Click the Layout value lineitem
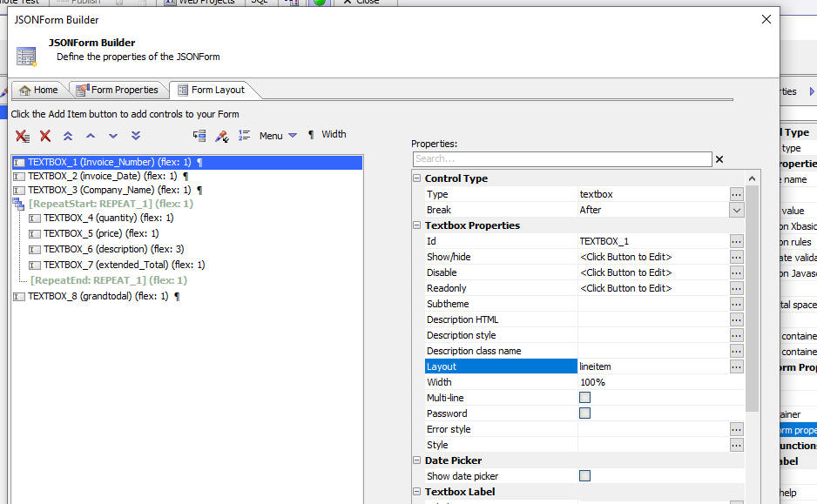Screen dimensions: 817x504 (595, 366)
